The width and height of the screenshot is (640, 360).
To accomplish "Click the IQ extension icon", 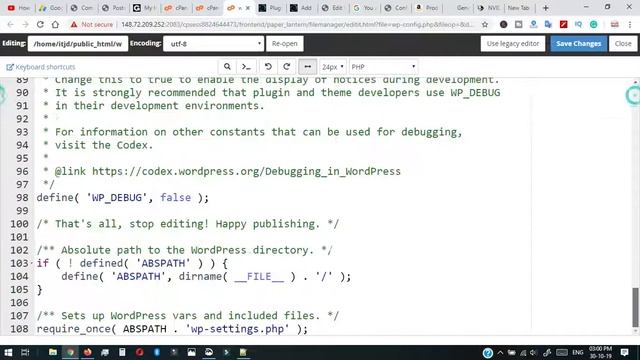I will [578, 24].
